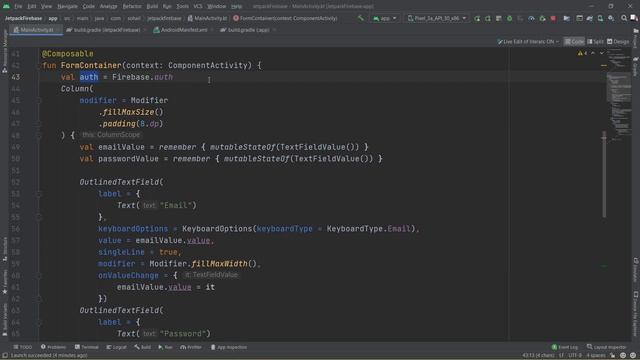Open the Profiler tool window
640x360 pixels.
click(x=191, y=347)
